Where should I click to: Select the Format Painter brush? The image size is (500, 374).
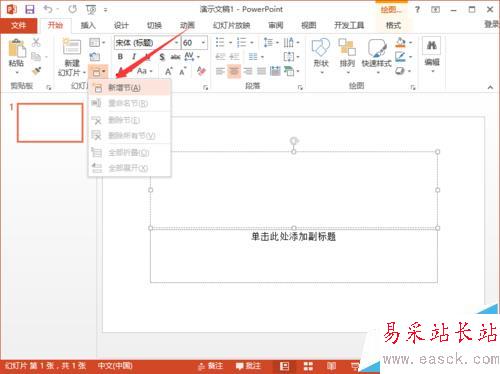tap(36, 71)
